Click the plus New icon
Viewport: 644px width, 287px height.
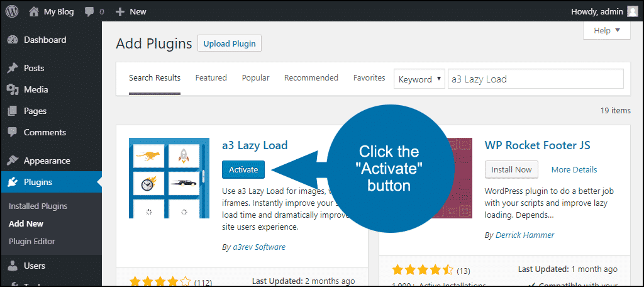(x=120, y=12)
